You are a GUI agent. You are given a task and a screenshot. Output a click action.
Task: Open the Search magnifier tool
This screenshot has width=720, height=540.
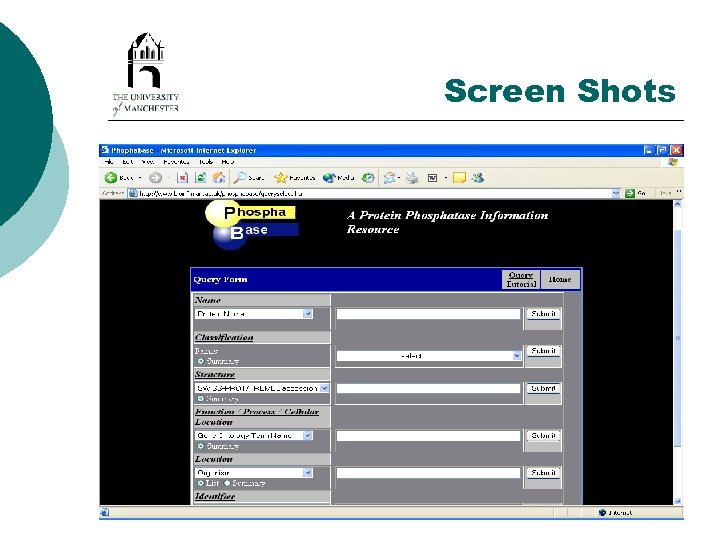248,178
